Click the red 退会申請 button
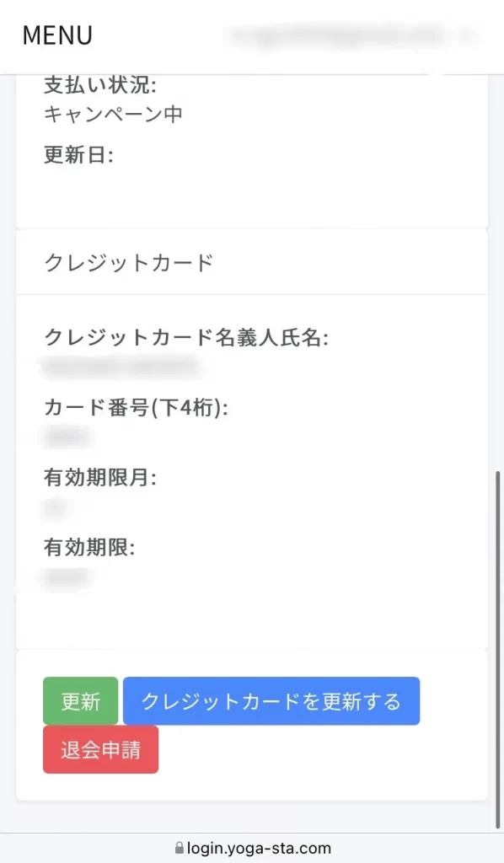504x863 pixels. pyautogui.click(x=100, y=749)
